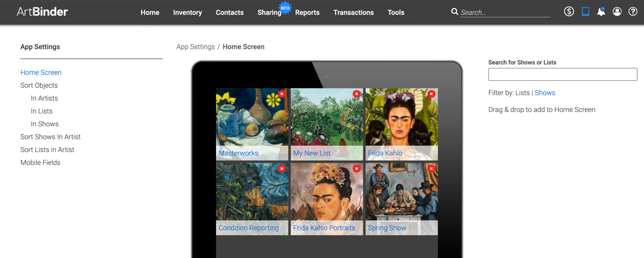This screenshot has height=258, width=644.
Task: Open Sort Lists in Artist
Action: pos(48,150)
